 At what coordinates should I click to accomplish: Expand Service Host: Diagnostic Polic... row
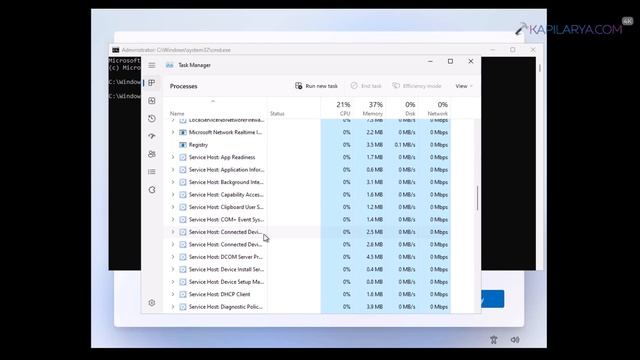pyautogui.click(x=173, y=307)
